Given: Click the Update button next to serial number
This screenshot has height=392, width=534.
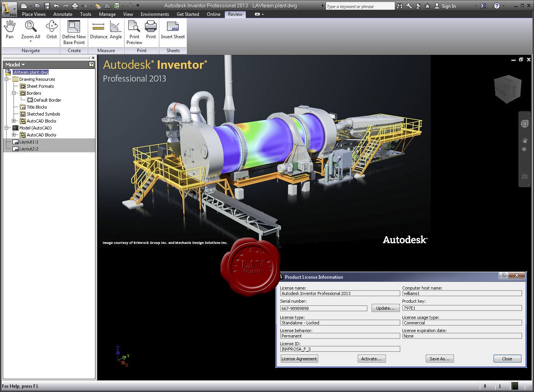Looking at the screenshot, I should [x=385, y=308].
